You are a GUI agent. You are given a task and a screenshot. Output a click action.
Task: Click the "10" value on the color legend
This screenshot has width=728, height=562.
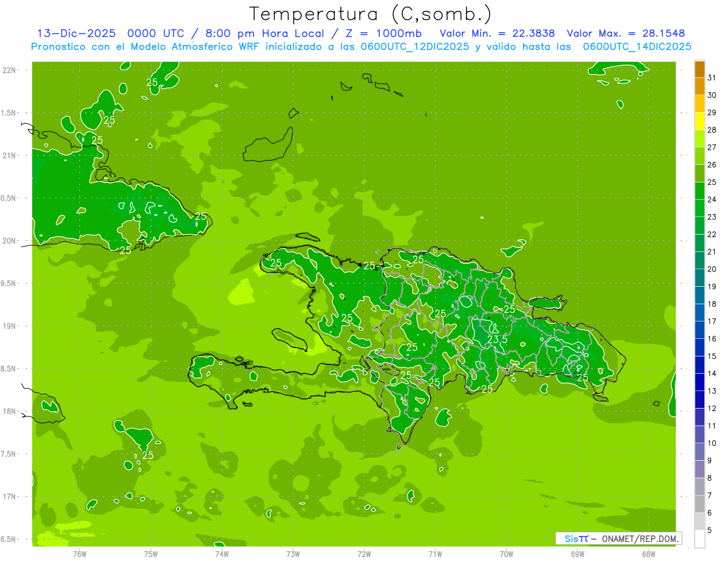point(712,443)
